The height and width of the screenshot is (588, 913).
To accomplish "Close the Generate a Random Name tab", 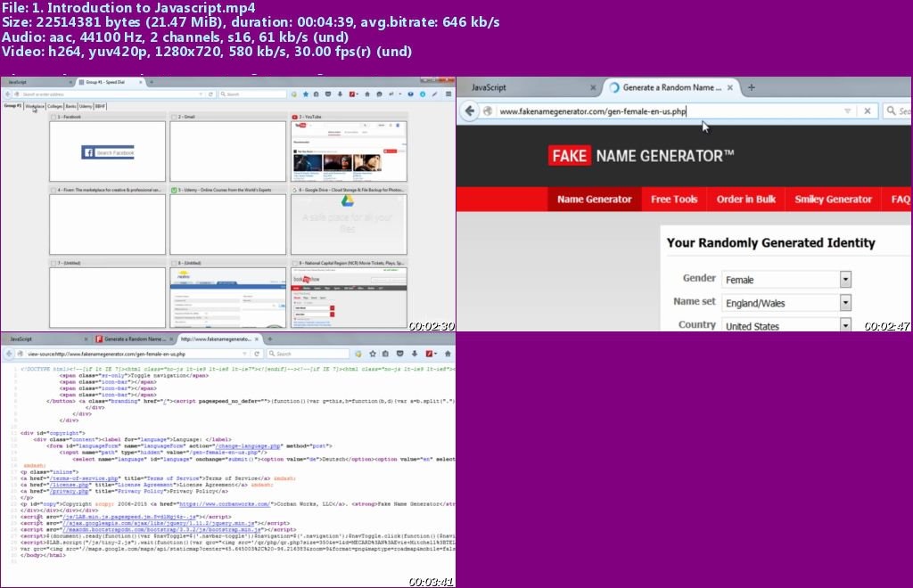I will [729, 87].
